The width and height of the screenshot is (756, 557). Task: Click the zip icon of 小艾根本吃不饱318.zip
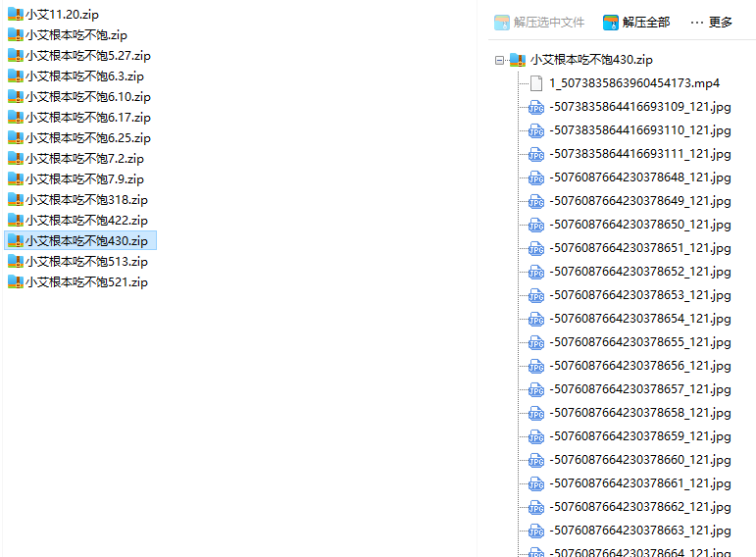tap(15, 200)
